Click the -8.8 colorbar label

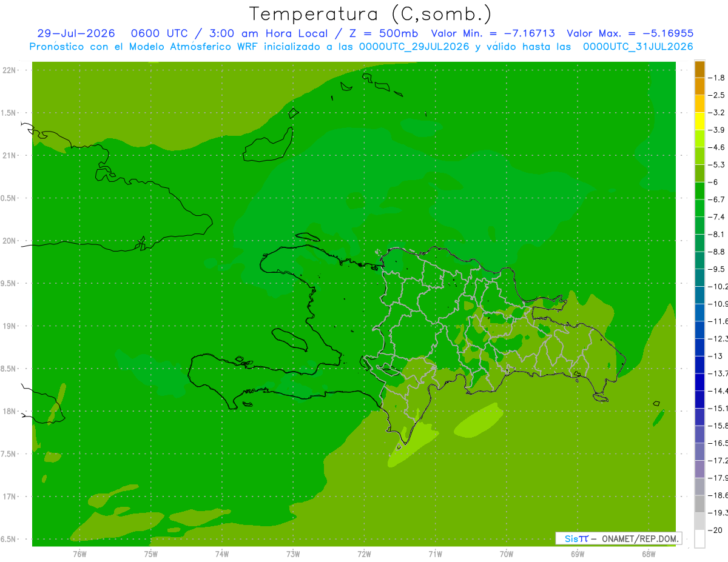pyautogui.click(x=716, y=252)
